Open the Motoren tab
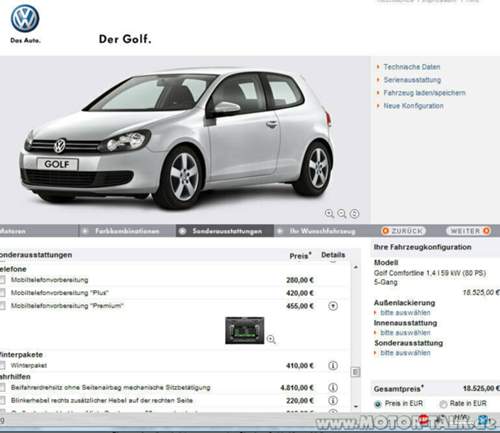Screen dimensions: 500x433 pyautogui.click(x=39, y=231)
